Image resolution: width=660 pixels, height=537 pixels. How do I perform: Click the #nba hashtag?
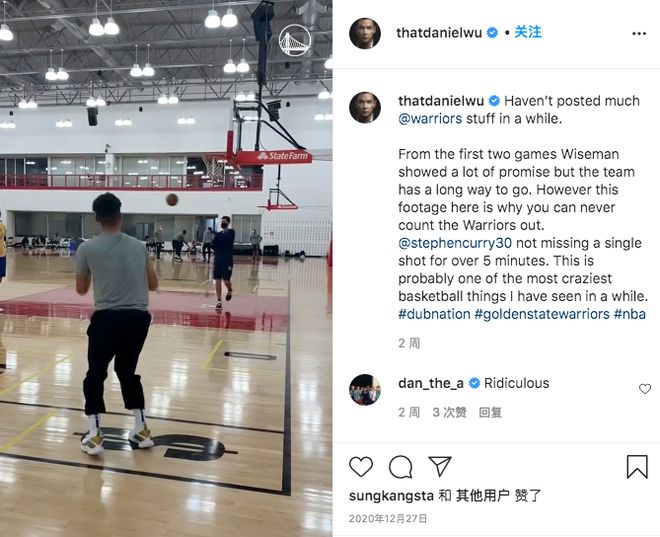630,314
